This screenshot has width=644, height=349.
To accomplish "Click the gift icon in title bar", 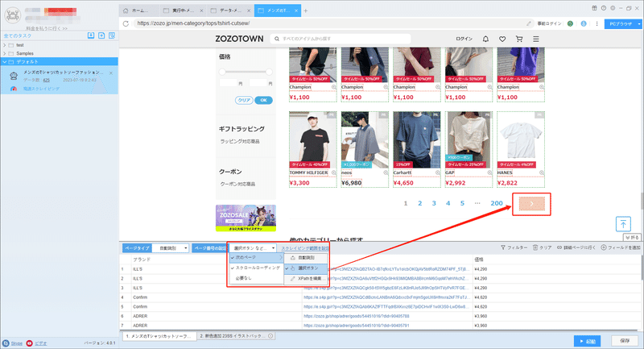I will (x=594, y=8).
